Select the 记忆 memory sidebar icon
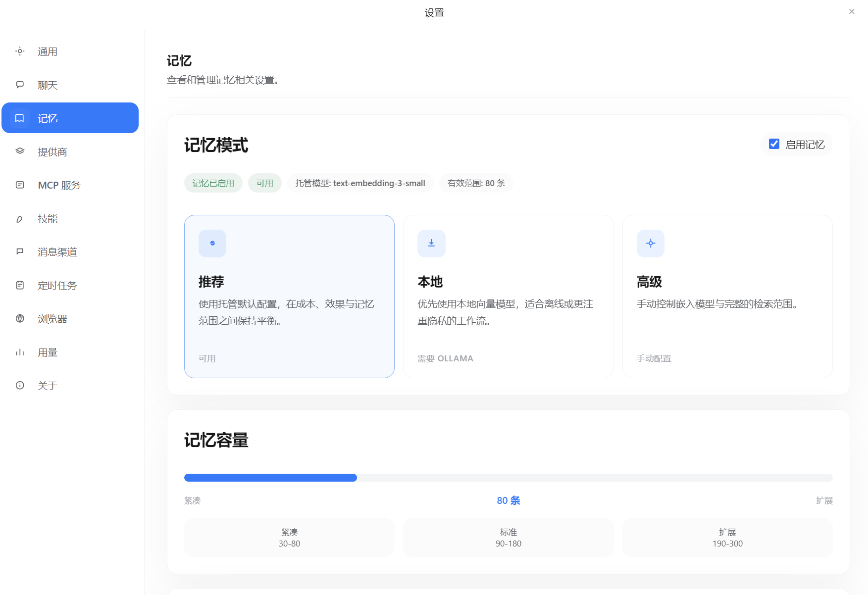This screenshot has height=595, width=868. (x=20, y=118)
